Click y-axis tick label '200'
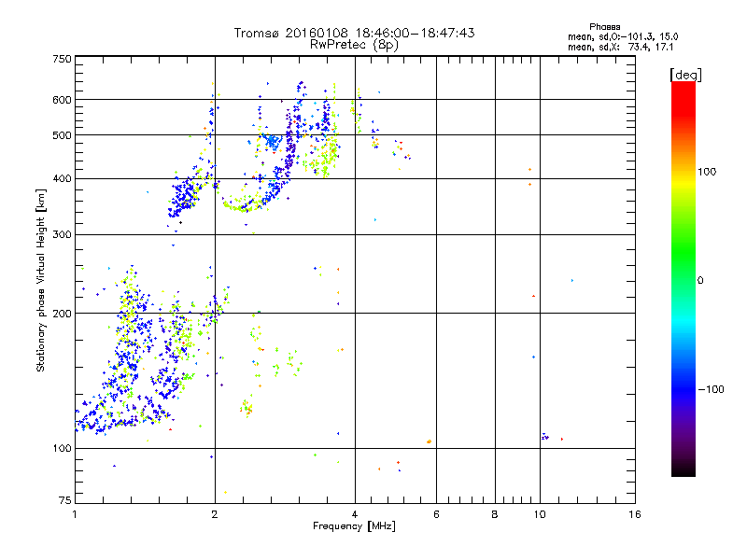 point(62,314)
